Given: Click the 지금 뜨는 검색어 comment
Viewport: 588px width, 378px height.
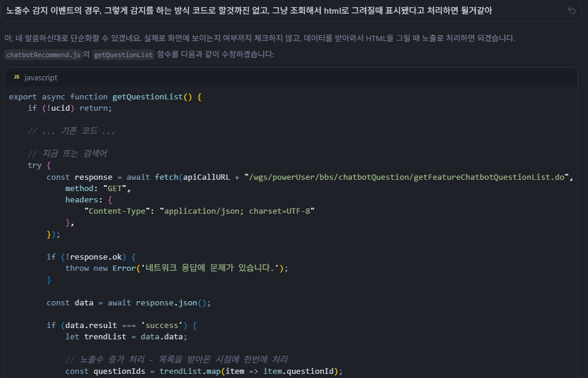Looking at the screenshot, I should coord(67,154).
